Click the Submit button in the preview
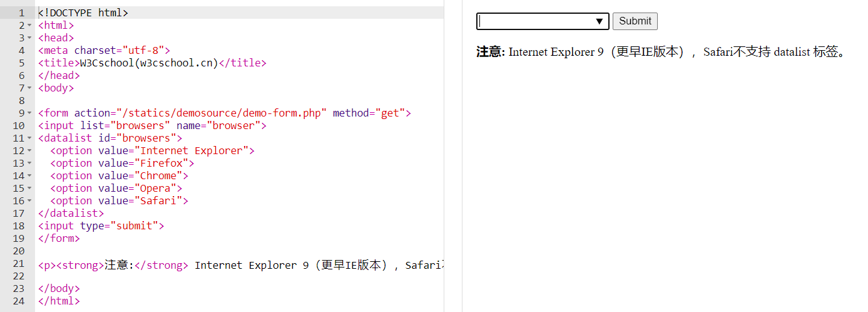868x312 pixels. [635, 21]
